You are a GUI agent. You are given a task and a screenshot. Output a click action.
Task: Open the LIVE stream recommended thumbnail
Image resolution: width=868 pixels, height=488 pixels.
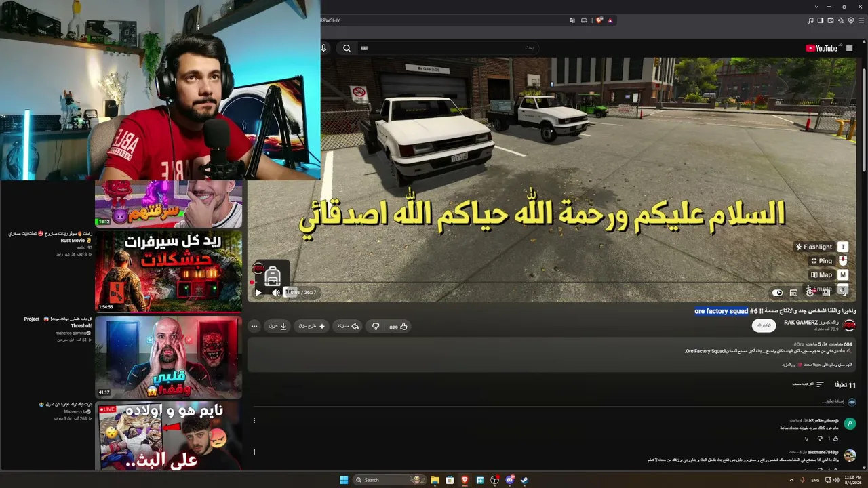point(168,436)
